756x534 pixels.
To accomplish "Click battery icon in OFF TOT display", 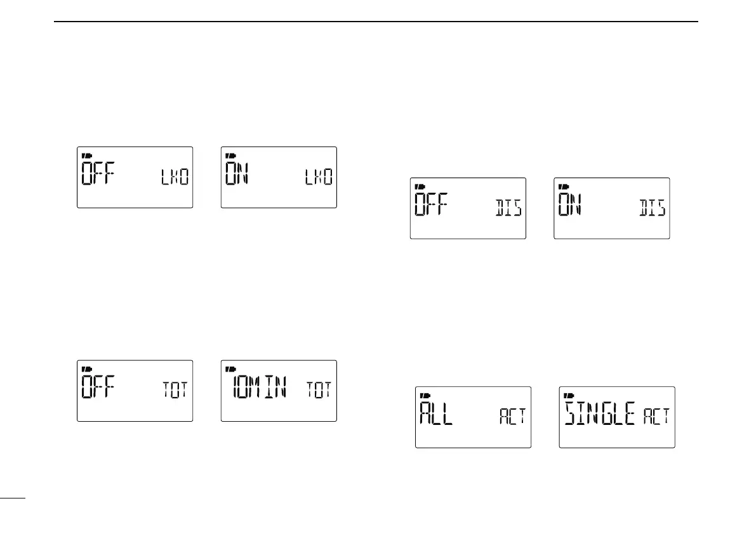I will pyautogui.click(x=86, y=369).
